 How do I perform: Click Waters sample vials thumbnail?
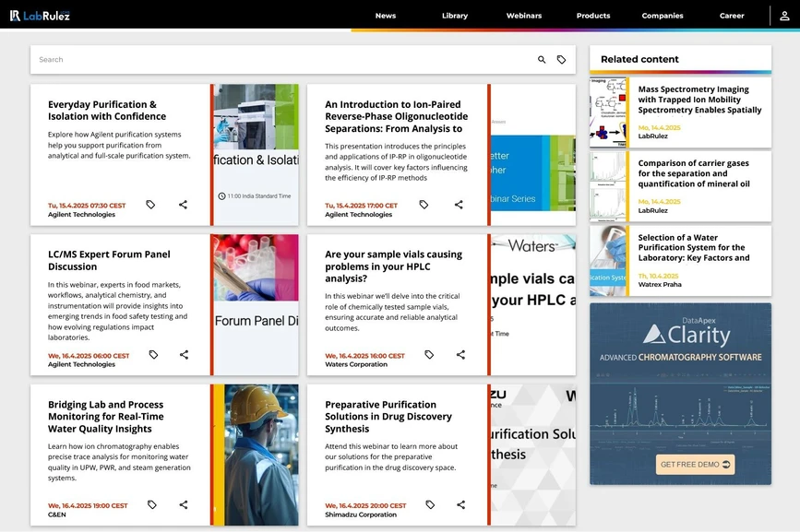(533, 305)
